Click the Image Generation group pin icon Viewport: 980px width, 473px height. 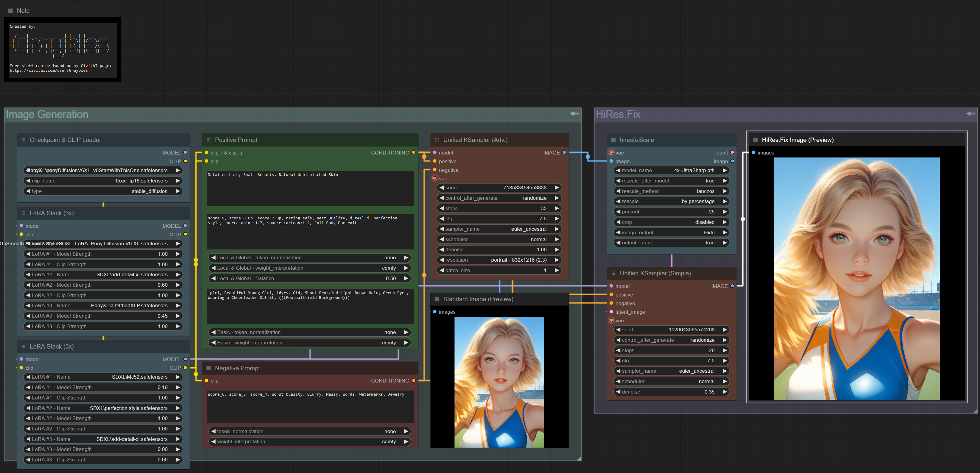click(x=574, y=114)
